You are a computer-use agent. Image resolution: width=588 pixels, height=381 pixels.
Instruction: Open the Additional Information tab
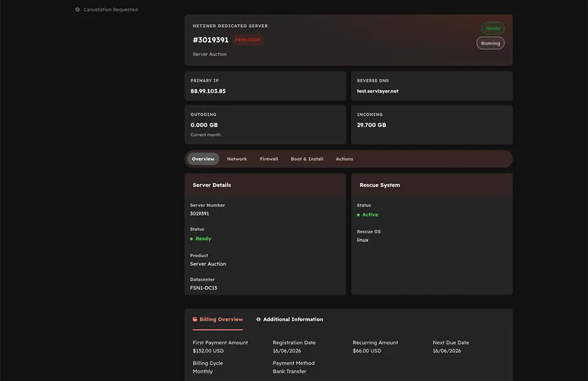[x=290, y=320]
